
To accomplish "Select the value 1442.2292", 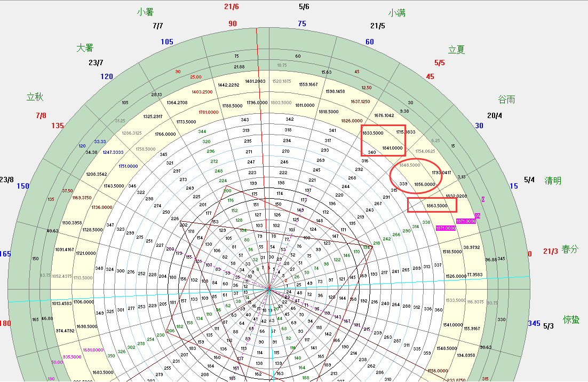I will point(228,85).
